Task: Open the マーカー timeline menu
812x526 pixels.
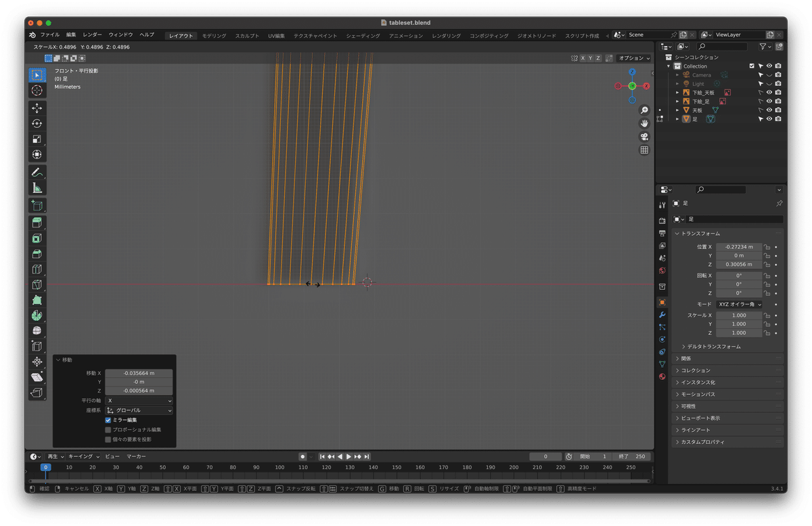Action: [x=136, y=457]
